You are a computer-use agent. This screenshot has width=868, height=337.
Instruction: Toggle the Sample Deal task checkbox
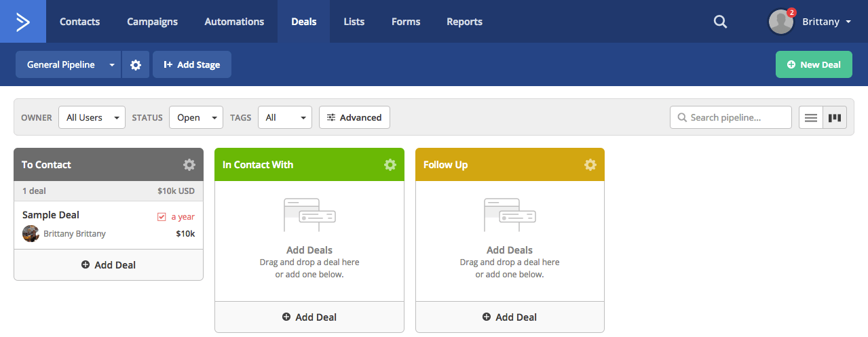162,217
